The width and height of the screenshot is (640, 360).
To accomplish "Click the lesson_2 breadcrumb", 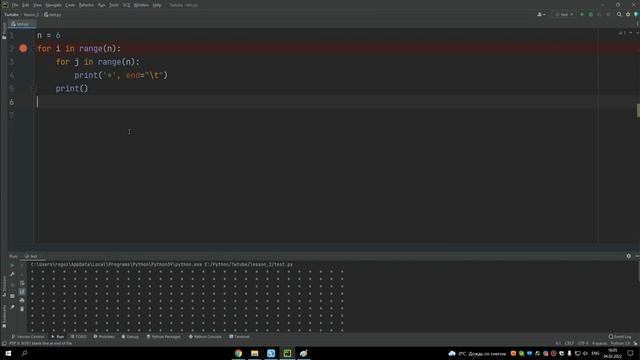I will [31, 15].
